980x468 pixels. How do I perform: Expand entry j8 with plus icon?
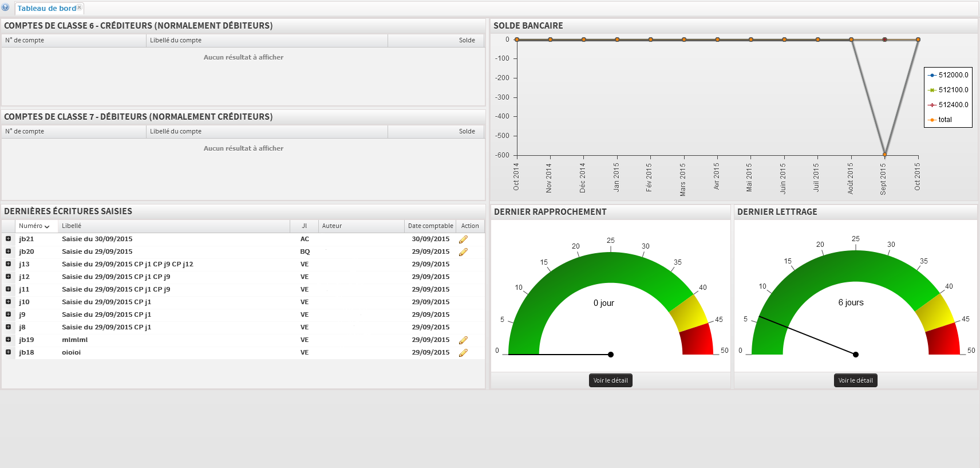(x=8, y=327)
